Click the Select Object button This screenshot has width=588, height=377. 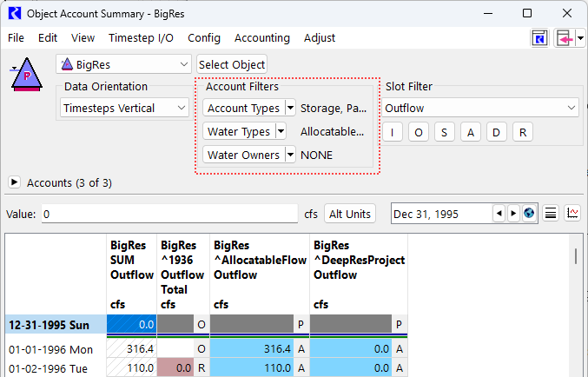[x=232, y=64]
